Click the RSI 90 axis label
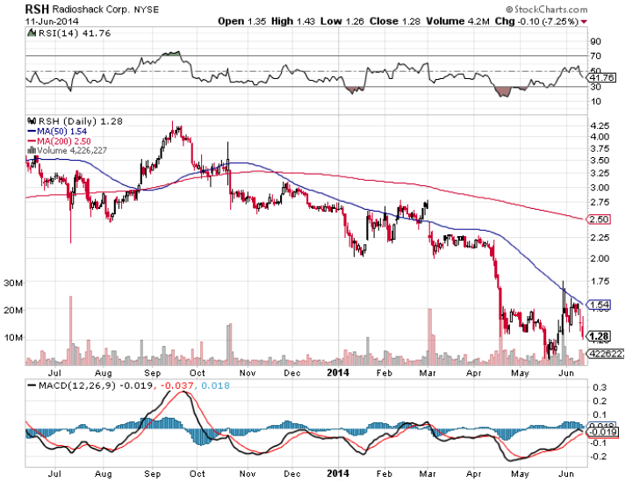 (596, 41)
